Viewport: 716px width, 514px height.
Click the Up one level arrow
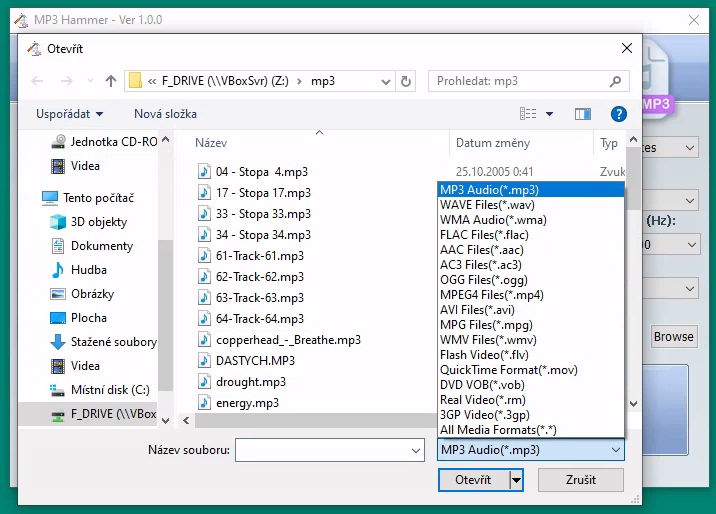click(111, 81)
